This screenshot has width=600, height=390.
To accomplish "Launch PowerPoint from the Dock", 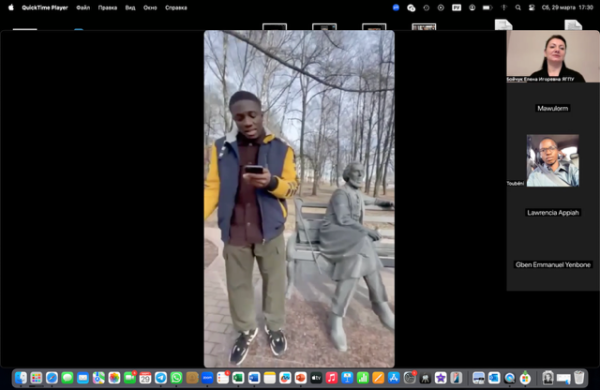I will pyautogui.click(x=301, y=378).
